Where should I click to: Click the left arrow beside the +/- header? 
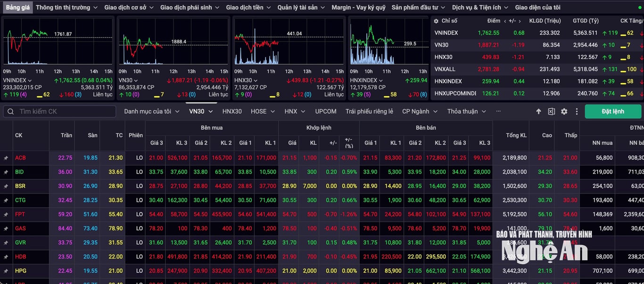pyautogui.click(x=505, y=21)
